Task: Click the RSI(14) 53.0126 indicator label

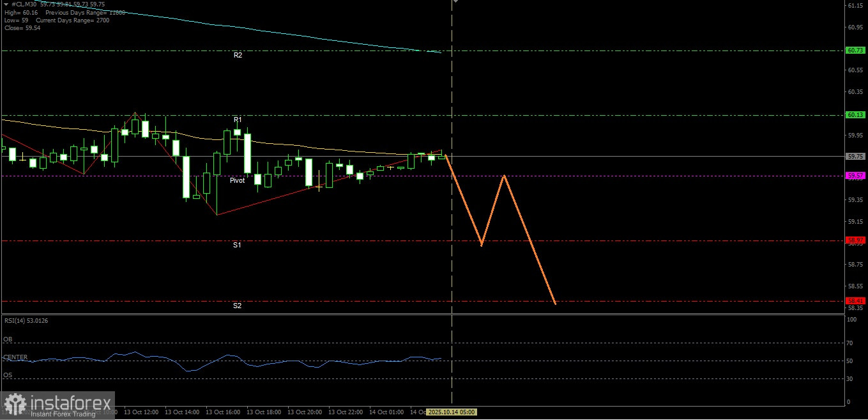Action: tap(26, 320)
